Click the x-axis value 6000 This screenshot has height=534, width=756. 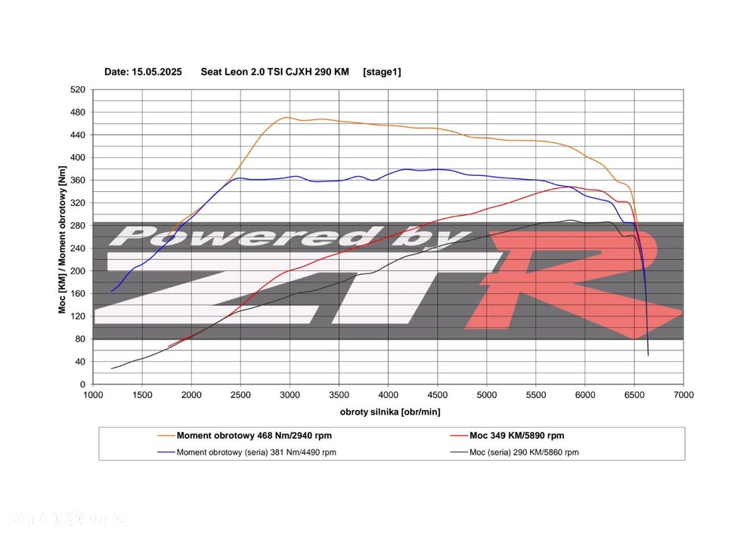coord(585,395)
